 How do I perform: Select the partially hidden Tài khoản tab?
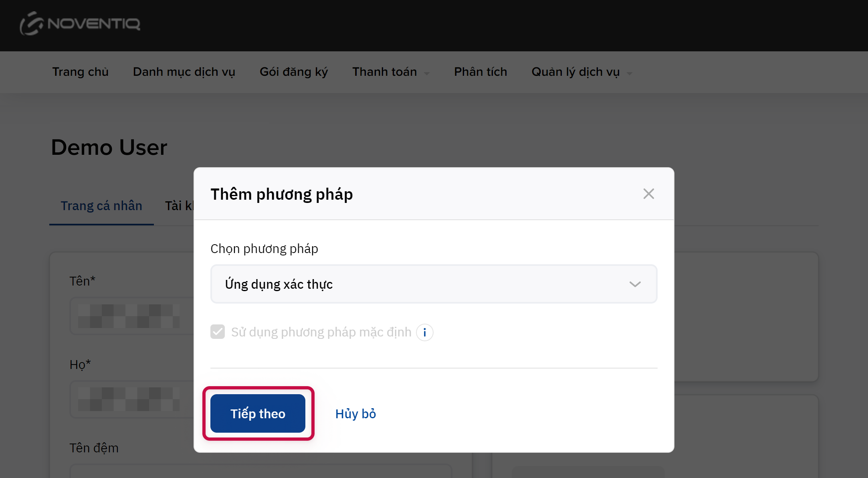[179, 206]
